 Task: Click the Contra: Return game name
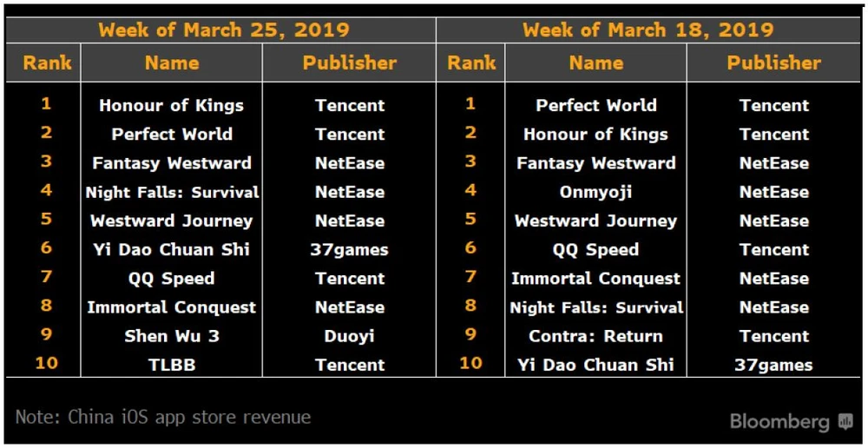pos(595,336)
